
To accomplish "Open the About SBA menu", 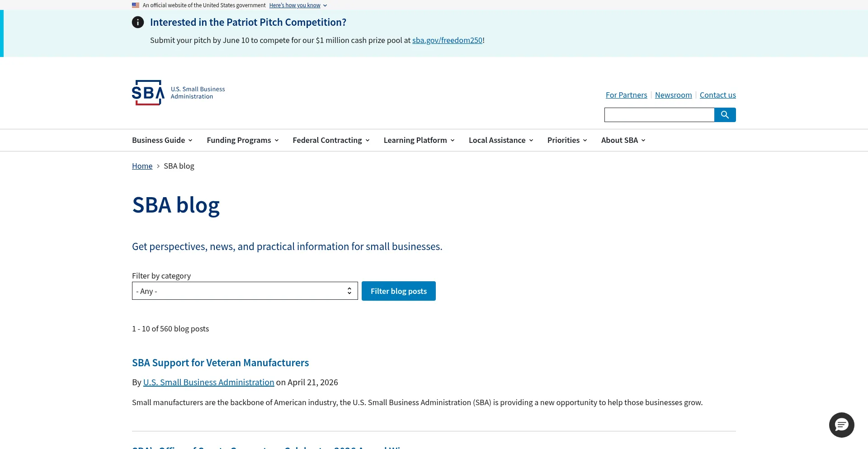I will click(623, 140).
